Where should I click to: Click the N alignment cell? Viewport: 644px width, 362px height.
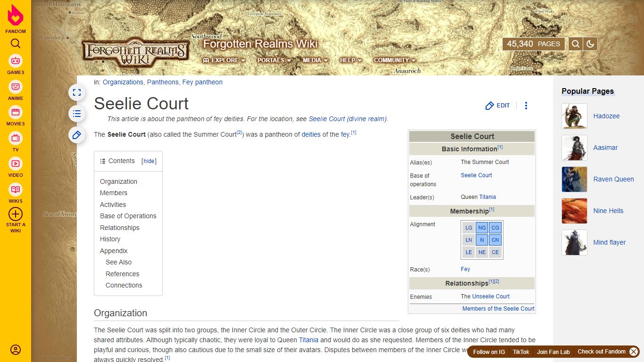coord(482,240)
